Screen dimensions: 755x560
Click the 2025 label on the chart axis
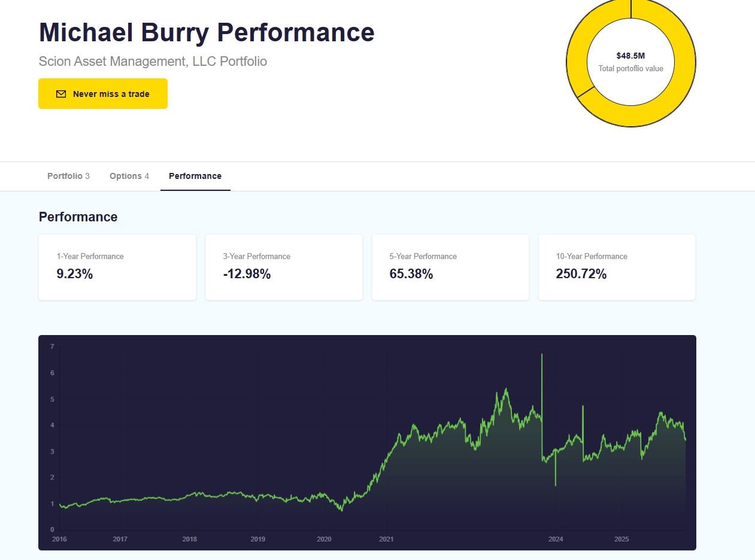click(x=621, y=539)
